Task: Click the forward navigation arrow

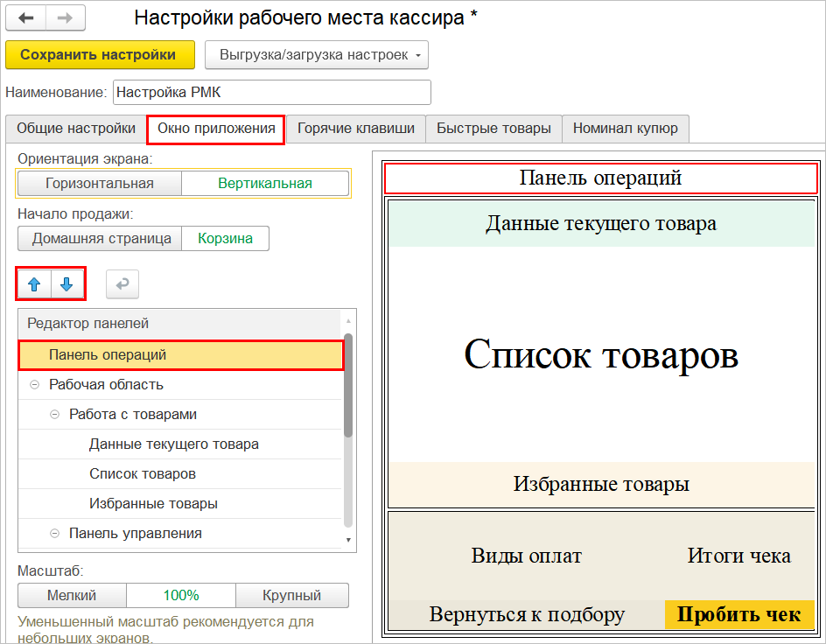Action: tap(66, 17)
